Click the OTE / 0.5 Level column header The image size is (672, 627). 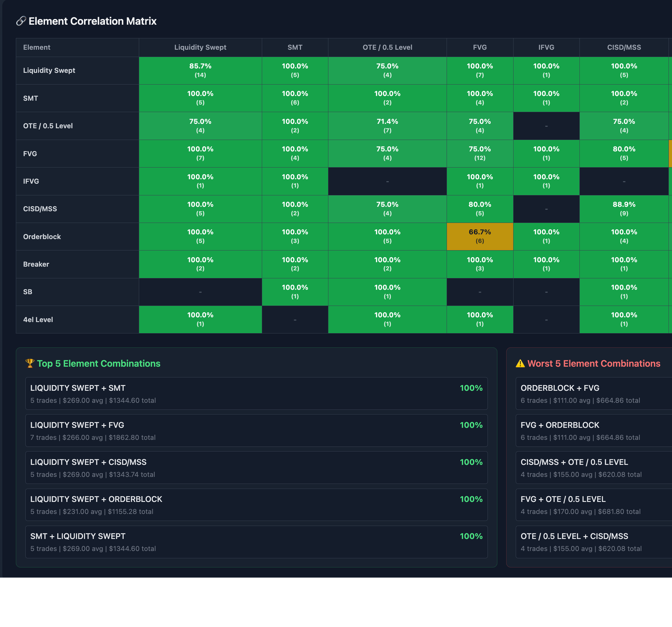[x=387, y=47]
